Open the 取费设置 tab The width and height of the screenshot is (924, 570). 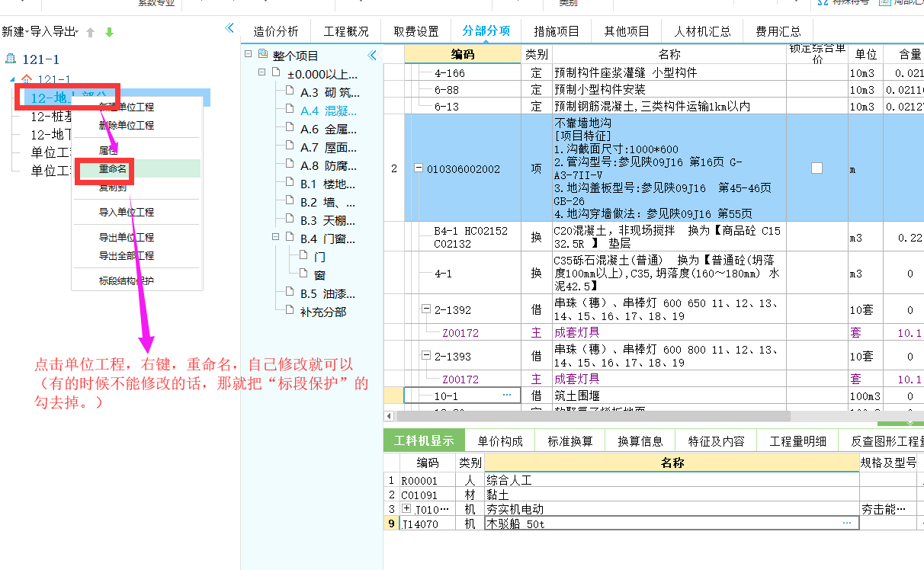pos(416,31)
